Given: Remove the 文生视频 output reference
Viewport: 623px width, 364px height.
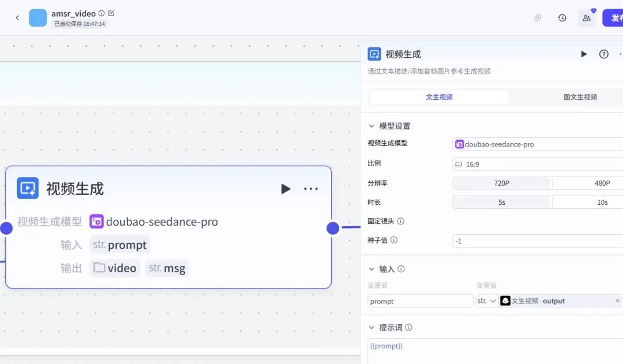Looking at the screenshot, I should point(617,301).
